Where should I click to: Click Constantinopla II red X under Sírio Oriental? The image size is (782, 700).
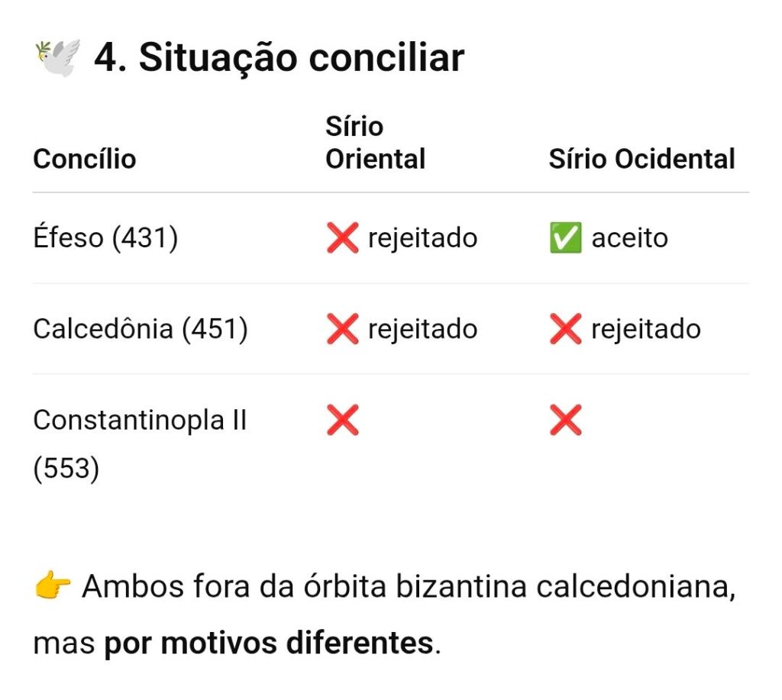[342, 420]
